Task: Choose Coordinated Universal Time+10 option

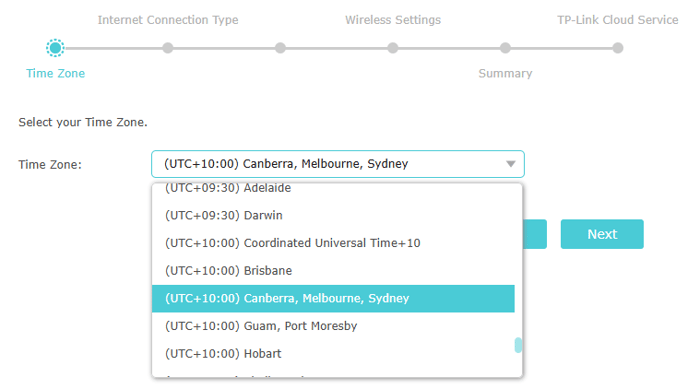Action: 333,243
